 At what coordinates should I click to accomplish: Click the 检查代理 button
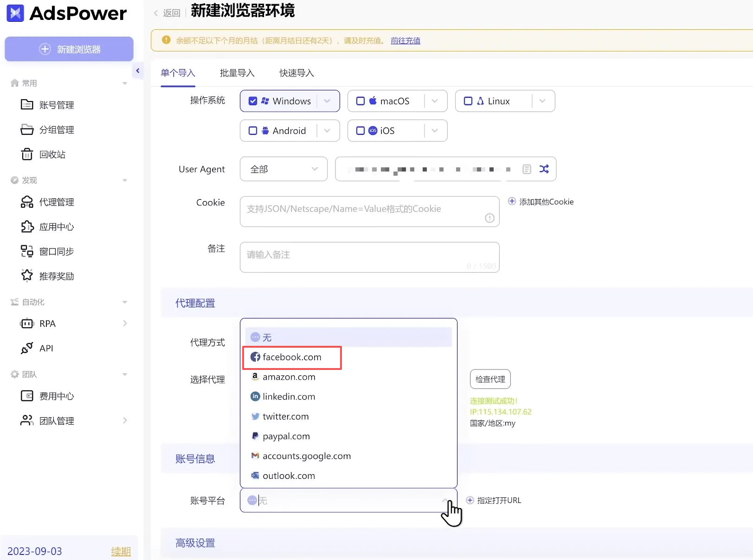489,379
